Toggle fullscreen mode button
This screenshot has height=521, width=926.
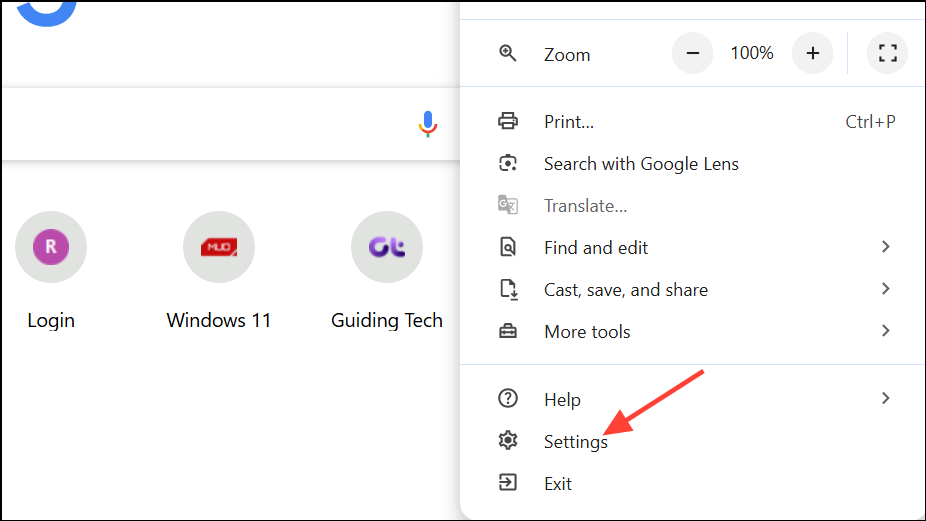887,54
